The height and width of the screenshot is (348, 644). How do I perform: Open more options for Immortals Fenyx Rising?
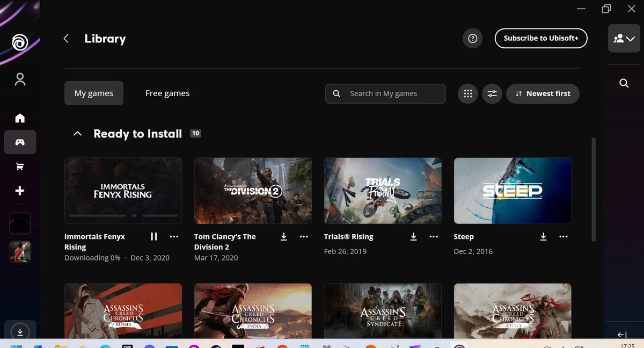[x=174, y=236]
